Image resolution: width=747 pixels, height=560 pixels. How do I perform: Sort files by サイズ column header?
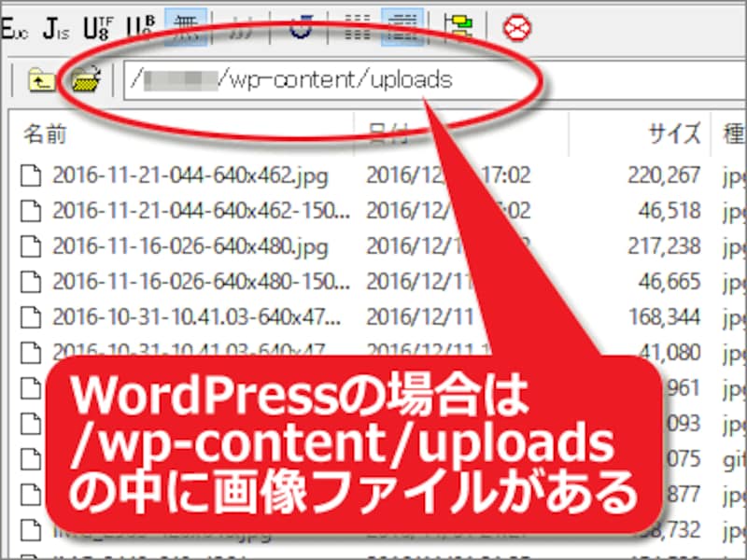click(674, 133)
